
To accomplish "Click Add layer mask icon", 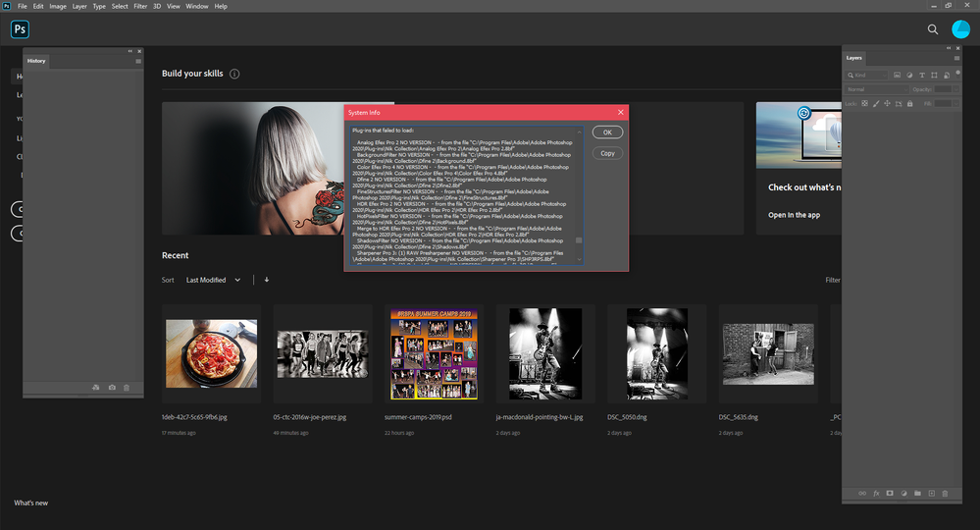I will pos(890,493).
